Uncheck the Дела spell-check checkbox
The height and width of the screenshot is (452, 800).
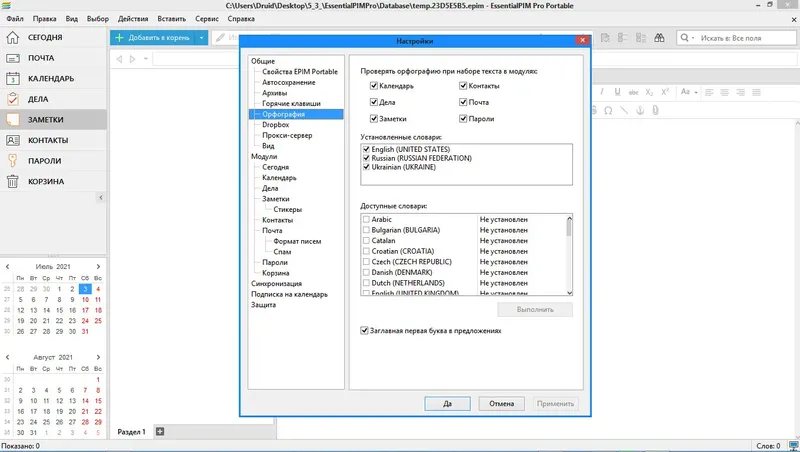tap(374, 102)
